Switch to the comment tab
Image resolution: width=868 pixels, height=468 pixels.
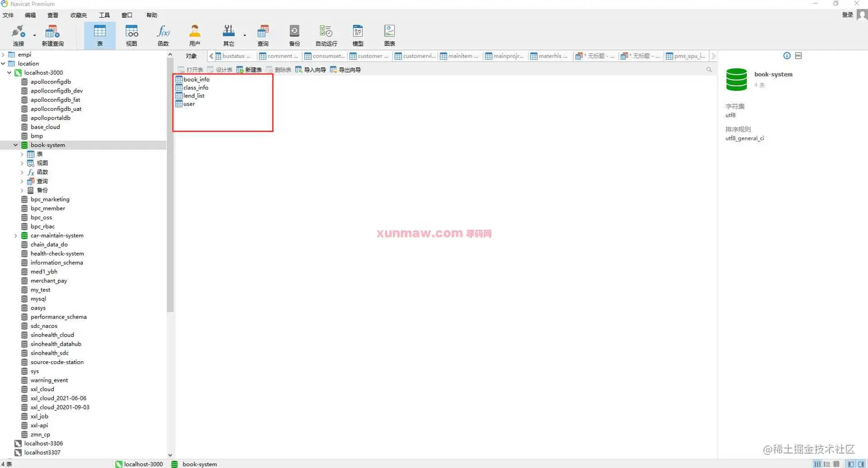(279, 56)
